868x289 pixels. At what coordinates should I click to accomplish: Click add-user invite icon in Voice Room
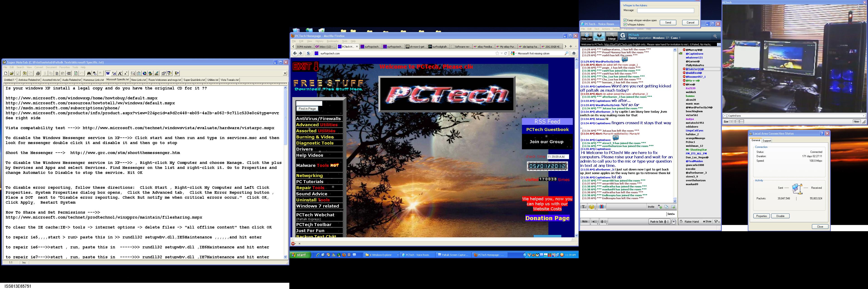click(x=660, y=207)
